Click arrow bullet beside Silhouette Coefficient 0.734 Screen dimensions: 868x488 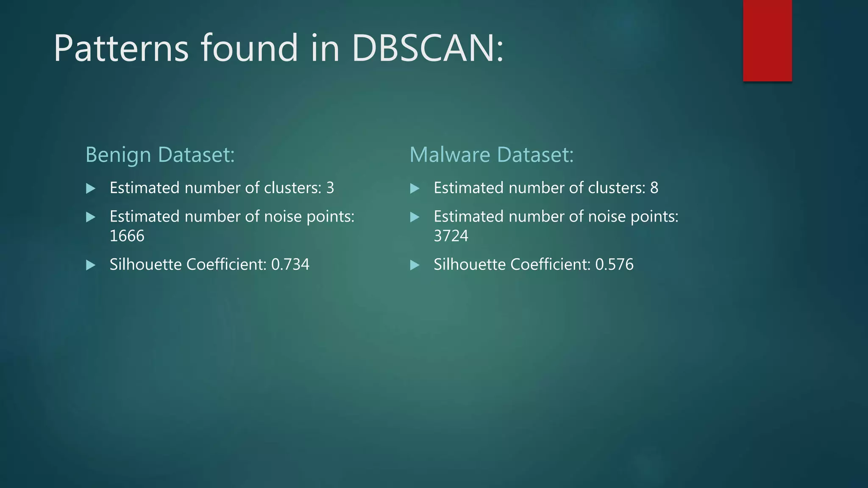point(91,265)
